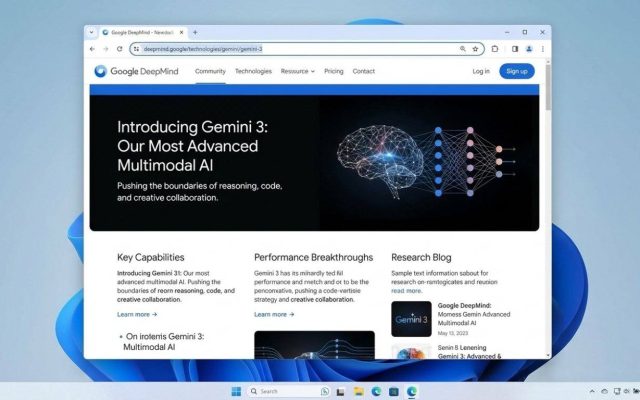Open the Gemini 3 blog post thumbnail

coord(411,318)
